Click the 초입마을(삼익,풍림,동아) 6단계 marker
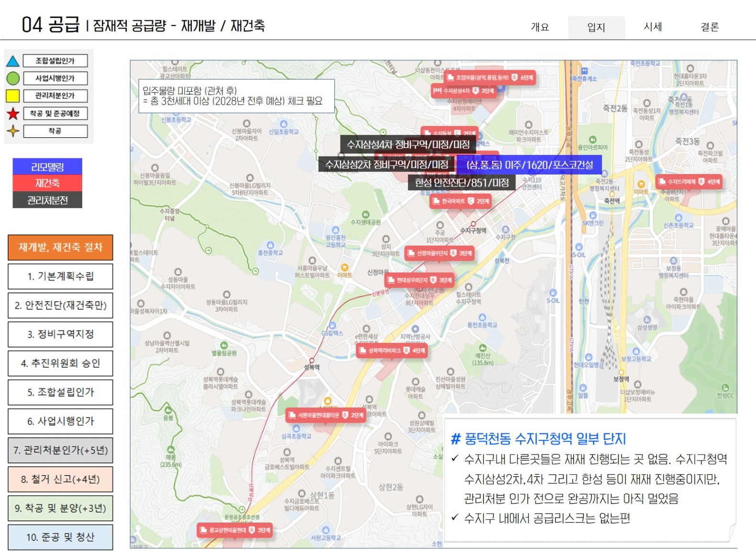The image size is (756, 558). 490,77
